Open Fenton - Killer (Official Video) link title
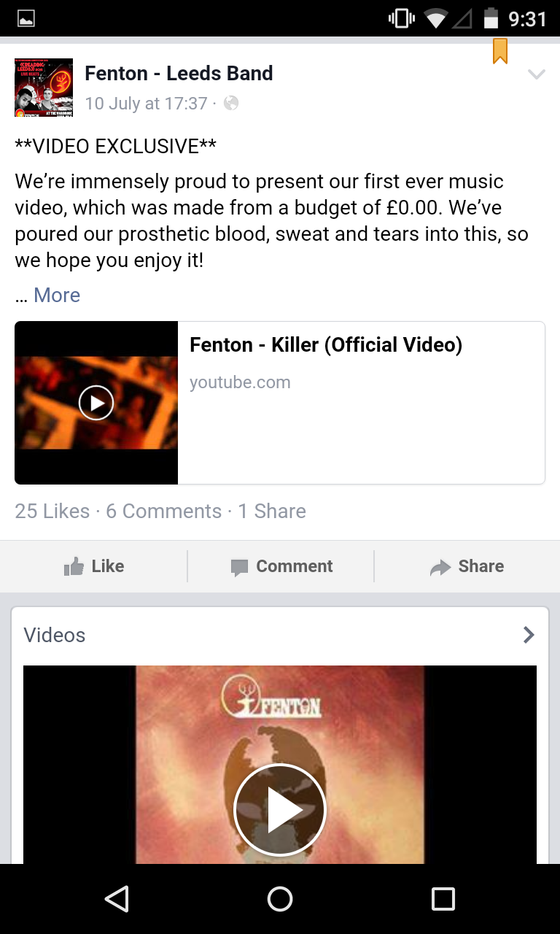Image resolution: width=560 pixels, height=934 pixels. click(x=326, y=344)
